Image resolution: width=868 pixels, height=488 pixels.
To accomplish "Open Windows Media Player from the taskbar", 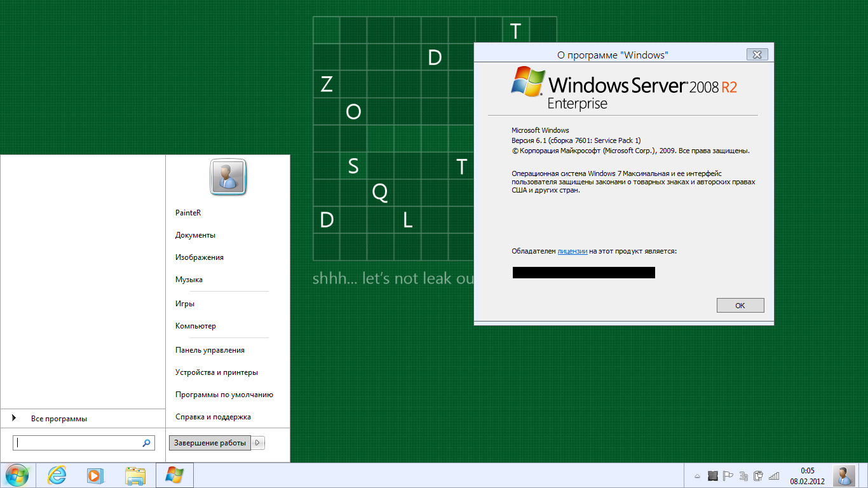I will pyautogui.click(x=94, y=475).
